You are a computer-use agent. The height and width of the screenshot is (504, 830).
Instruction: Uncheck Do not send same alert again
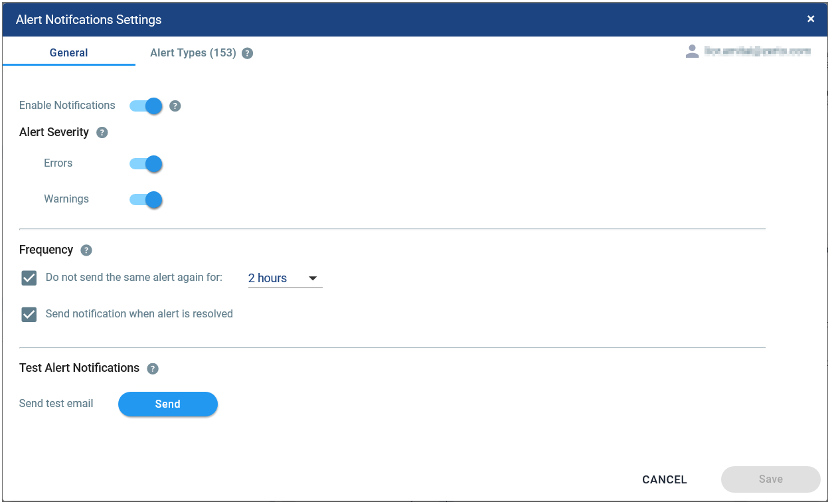pos(29,278)
